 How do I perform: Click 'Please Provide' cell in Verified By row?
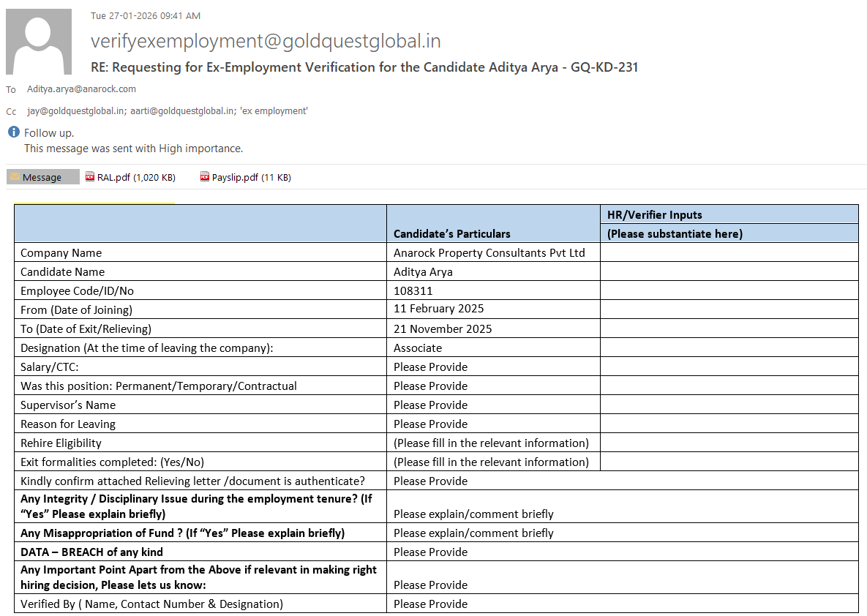click(430, 604)
